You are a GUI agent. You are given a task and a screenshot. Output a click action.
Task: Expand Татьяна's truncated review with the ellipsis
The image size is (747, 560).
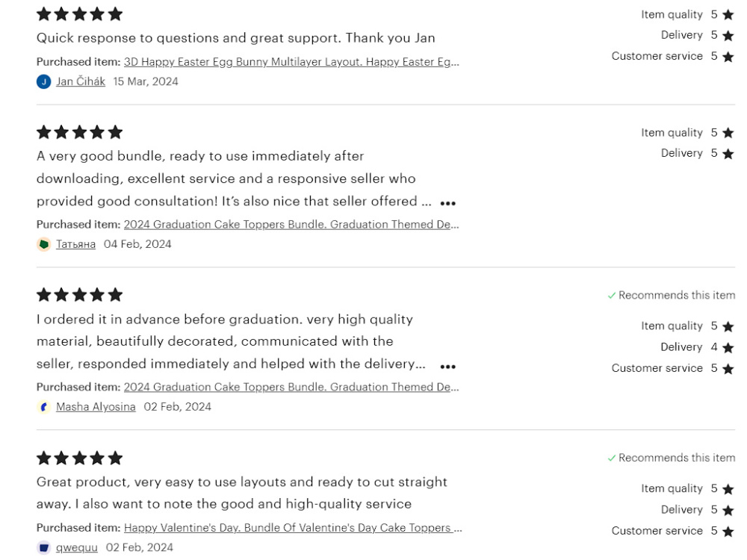tap(447, 203)
